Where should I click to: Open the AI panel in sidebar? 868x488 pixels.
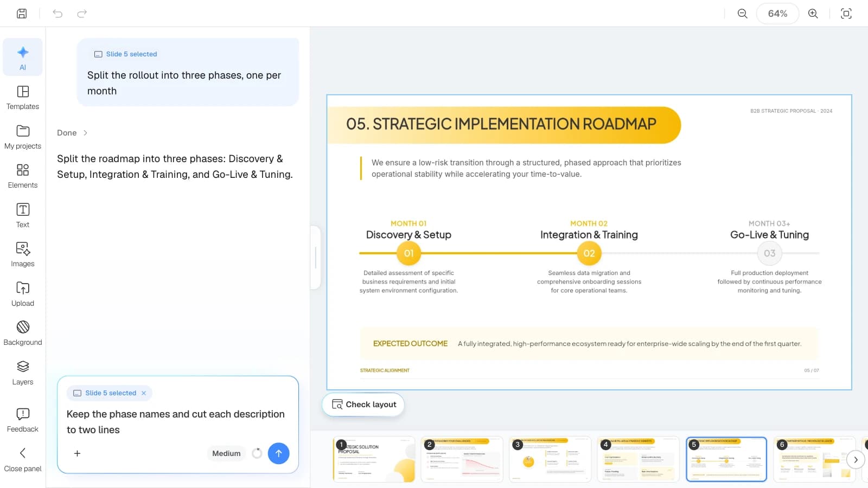(x=23, y=57)
